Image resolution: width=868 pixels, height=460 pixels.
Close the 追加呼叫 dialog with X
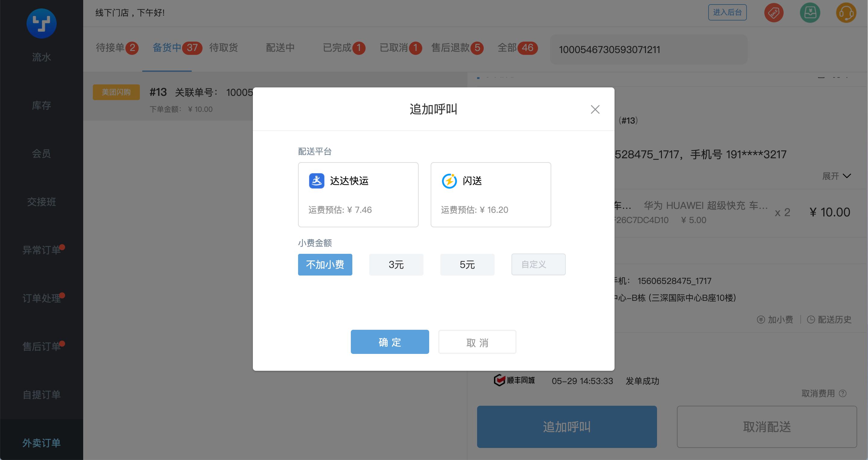(x=595, y=109)
